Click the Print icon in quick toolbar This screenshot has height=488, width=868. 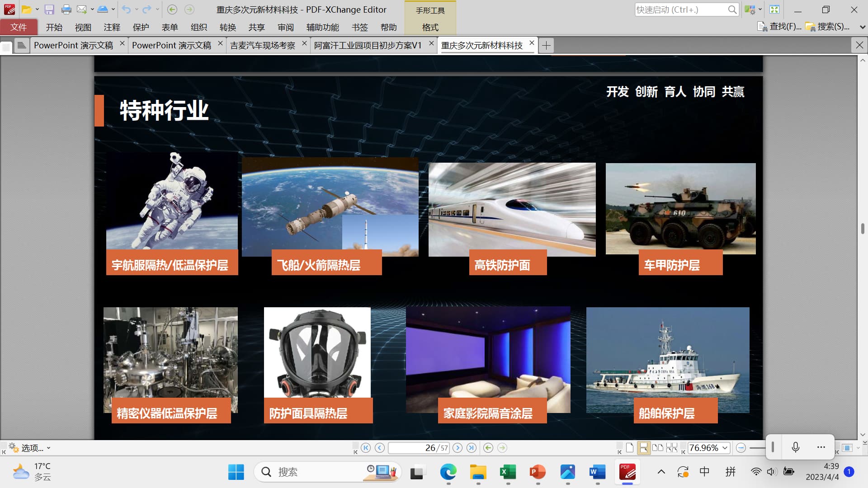[x=66, y=9]
